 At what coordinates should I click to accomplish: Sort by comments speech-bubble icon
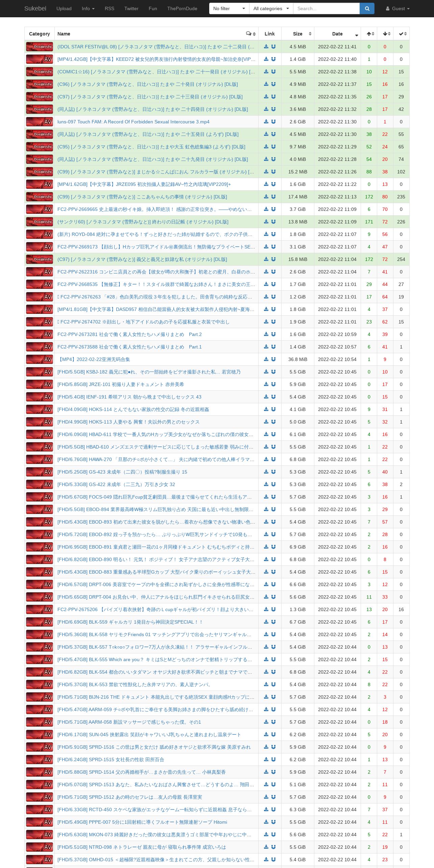point(249,33)
